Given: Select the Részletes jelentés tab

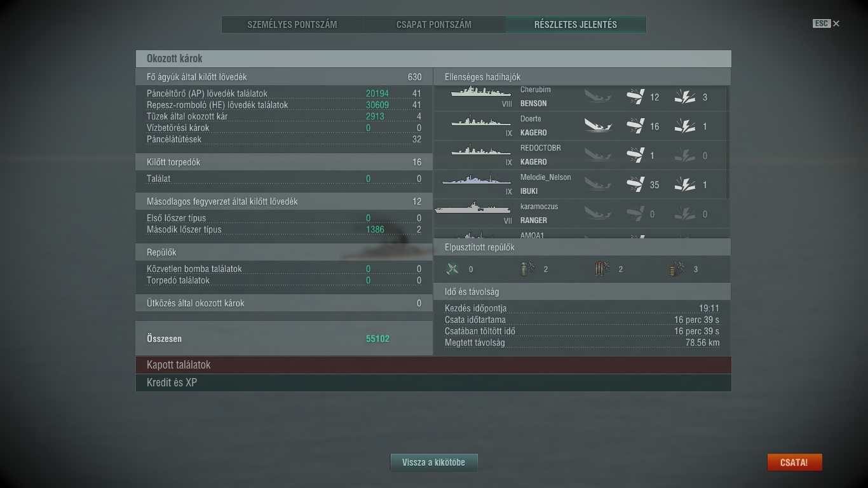Looking at the screenshot, I should [576, 25].
